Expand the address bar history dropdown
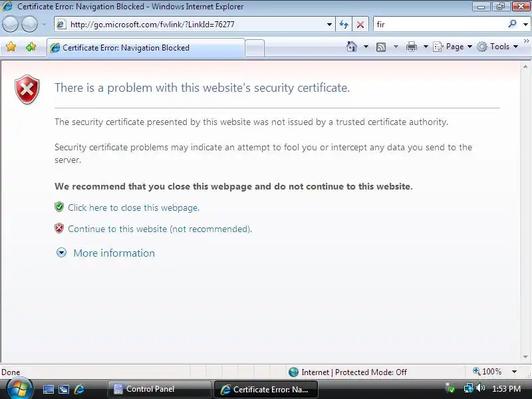Viewport: 532px width, 399px height. click(329, 25)
